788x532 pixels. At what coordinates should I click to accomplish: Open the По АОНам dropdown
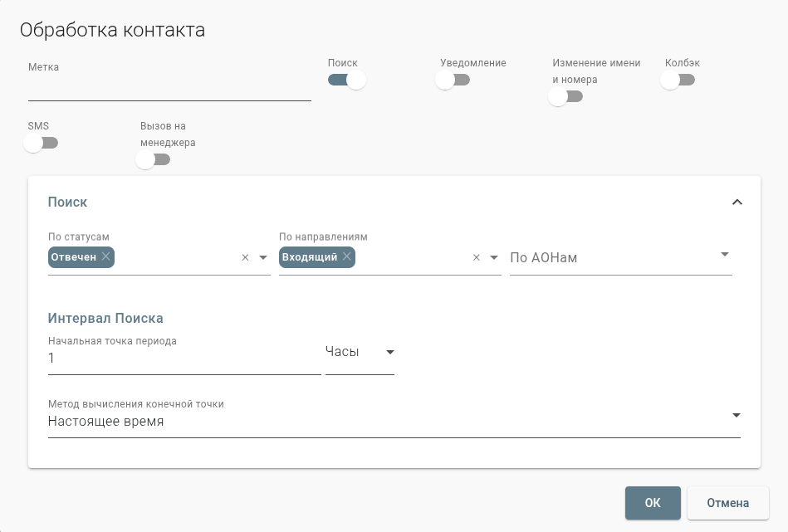pyautogui.click(x=724, y=254)
